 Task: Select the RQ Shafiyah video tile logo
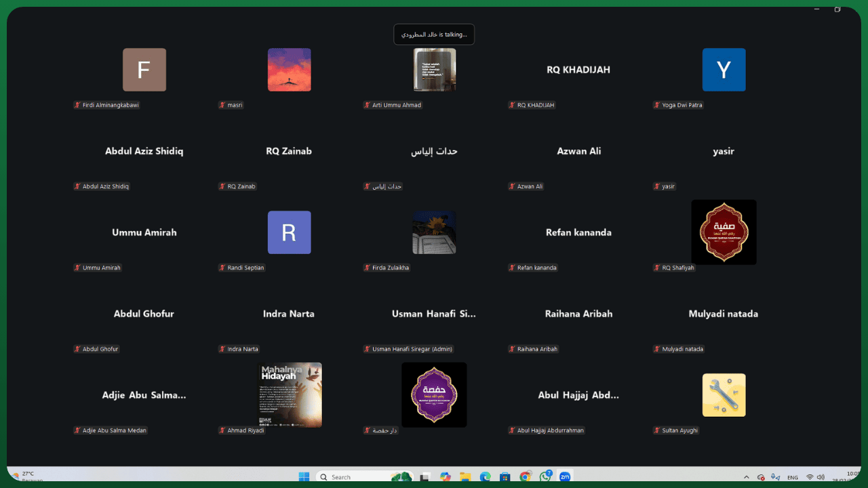[x=724, y=232]
